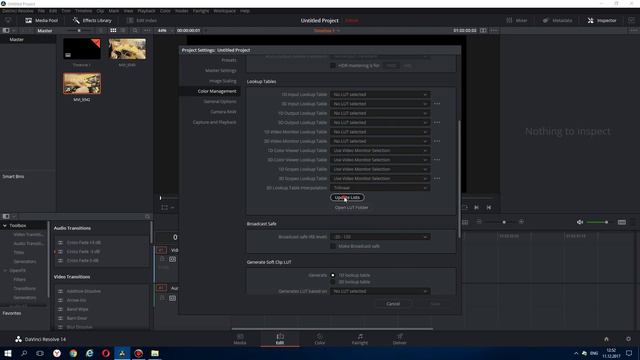Open General Options settings section
The width and height of the screenshot is (640, 360).
click(x=220, y=101)
